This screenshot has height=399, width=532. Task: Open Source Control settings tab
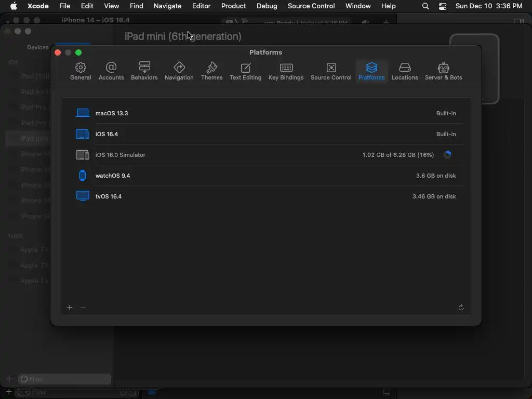tap(331, 71)
